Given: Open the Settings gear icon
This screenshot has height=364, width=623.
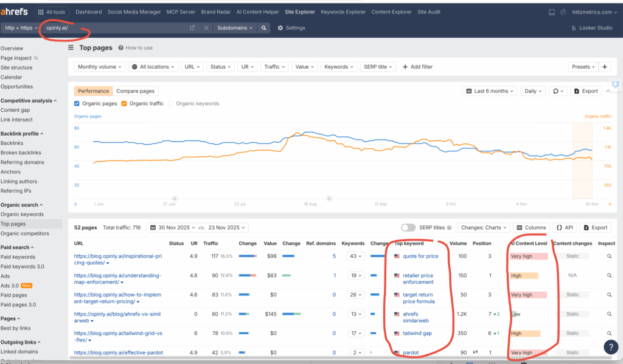Looking at the screenshot, I should pyautogui.click(x=280, y=28).
